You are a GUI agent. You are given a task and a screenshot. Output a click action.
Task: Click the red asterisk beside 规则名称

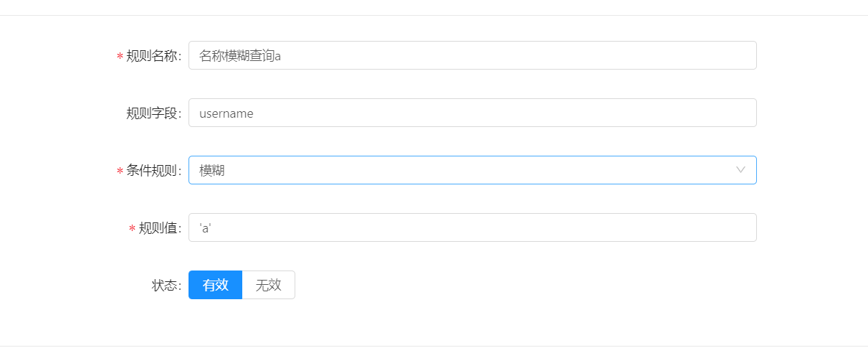[x=120, y=57]
